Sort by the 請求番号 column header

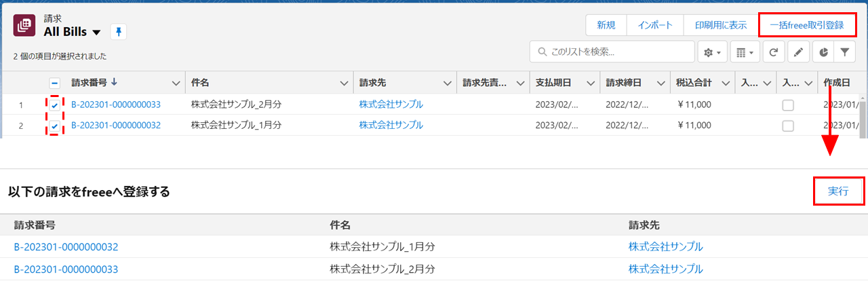94,83
